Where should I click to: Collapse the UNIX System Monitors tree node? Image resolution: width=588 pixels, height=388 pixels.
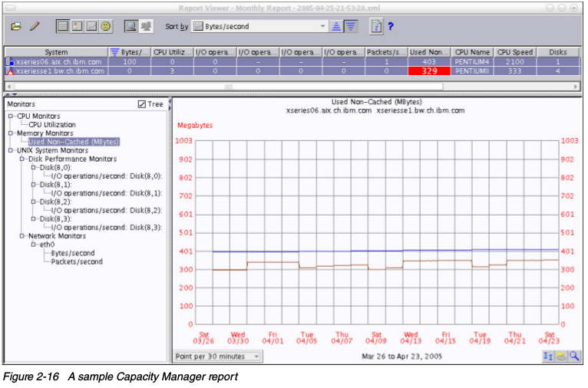[x=10, y=150]
